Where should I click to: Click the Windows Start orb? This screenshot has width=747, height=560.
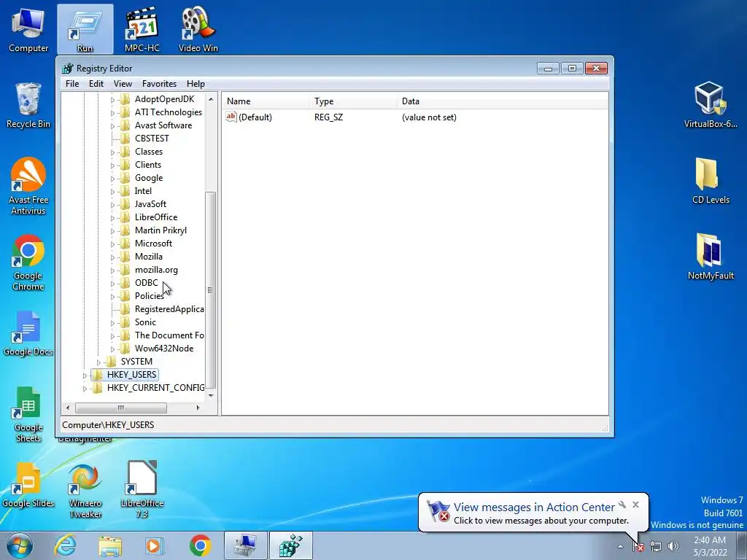[20, 545]
